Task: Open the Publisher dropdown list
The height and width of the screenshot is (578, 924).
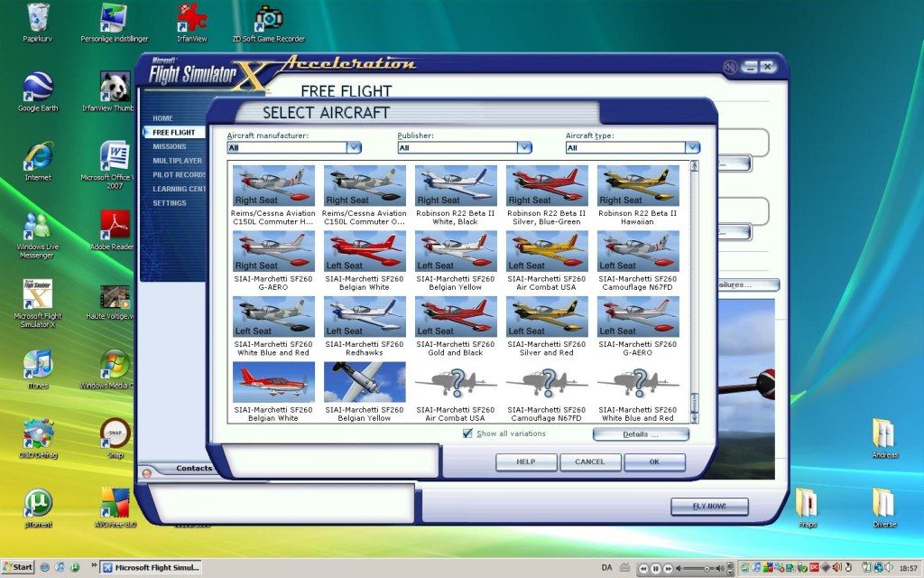Action: pos(523,147)
